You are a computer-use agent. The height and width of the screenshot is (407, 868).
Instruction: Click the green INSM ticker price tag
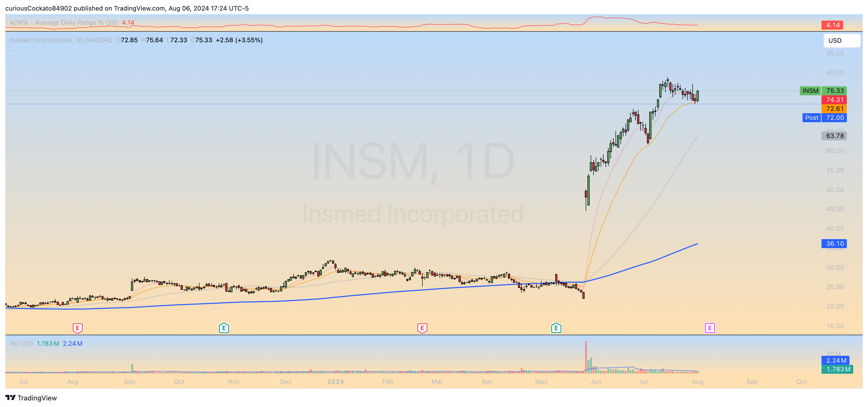(x=810, y=91)
